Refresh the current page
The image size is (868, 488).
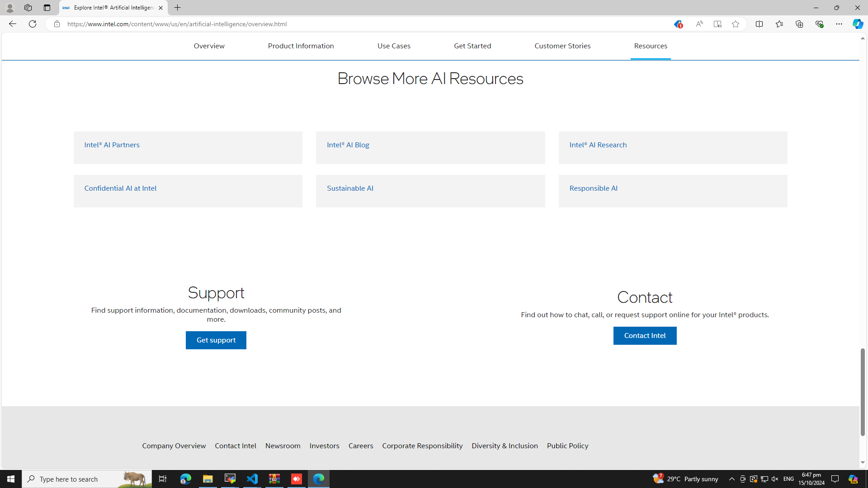pos(33,24)
